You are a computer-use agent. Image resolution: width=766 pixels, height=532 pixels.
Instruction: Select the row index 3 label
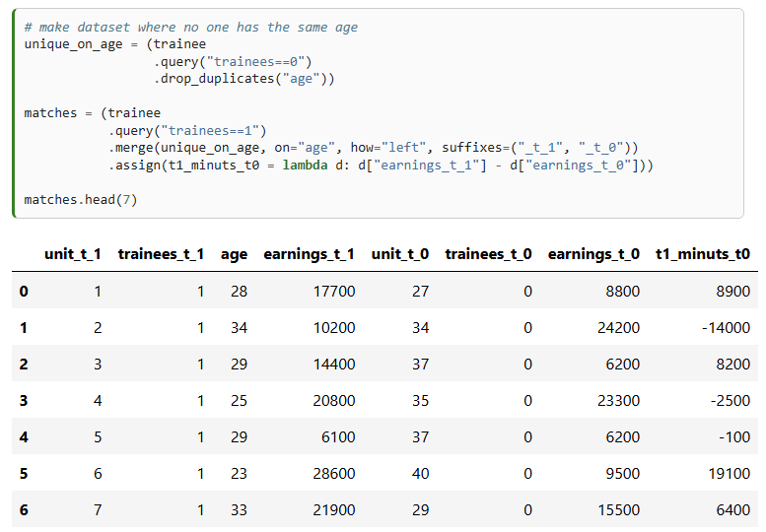[x=24, y=401]
